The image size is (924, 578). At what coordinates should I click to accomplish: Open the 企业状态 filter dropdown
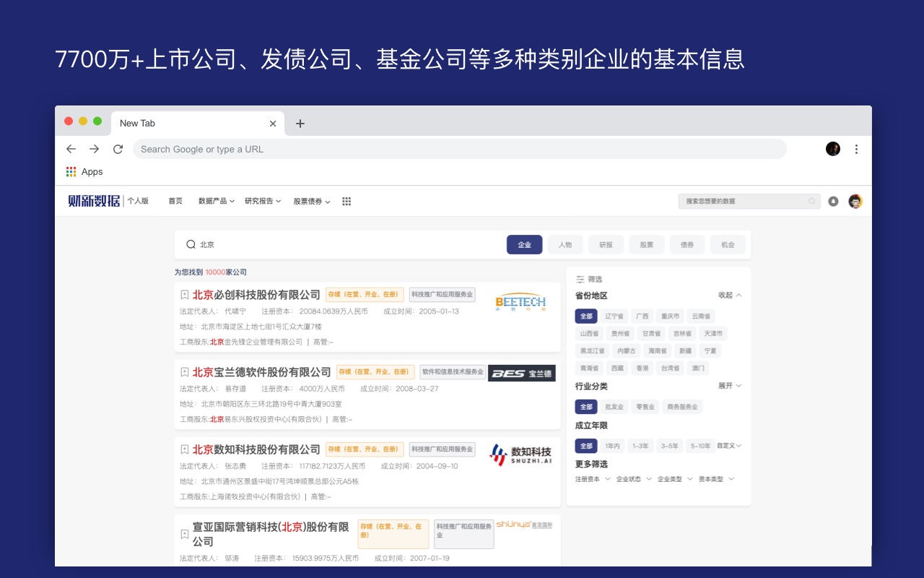[634, 479]
